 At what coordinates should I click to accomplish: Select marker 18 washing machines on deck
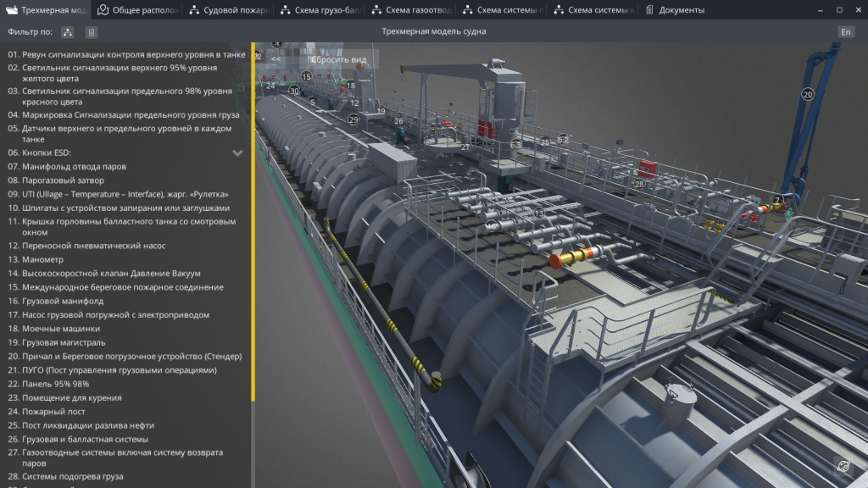[350, 86]
